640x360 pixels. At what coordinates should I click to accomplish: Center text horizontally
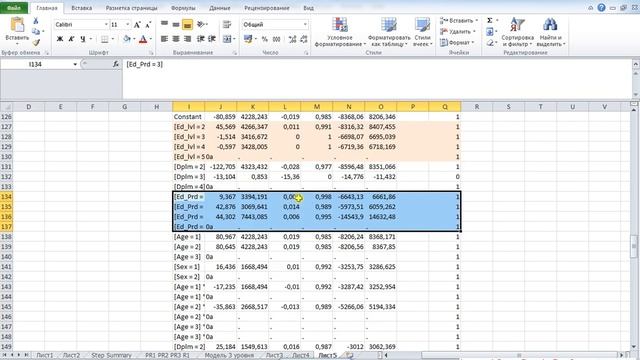(176, 39)
